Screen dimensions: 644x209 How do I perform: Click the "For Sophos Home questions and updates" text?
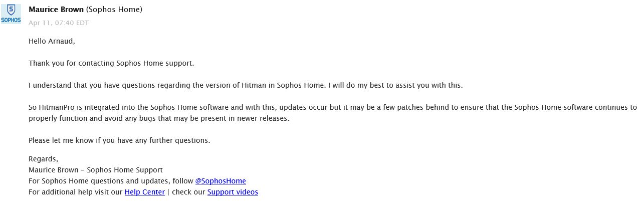[110, 181]
